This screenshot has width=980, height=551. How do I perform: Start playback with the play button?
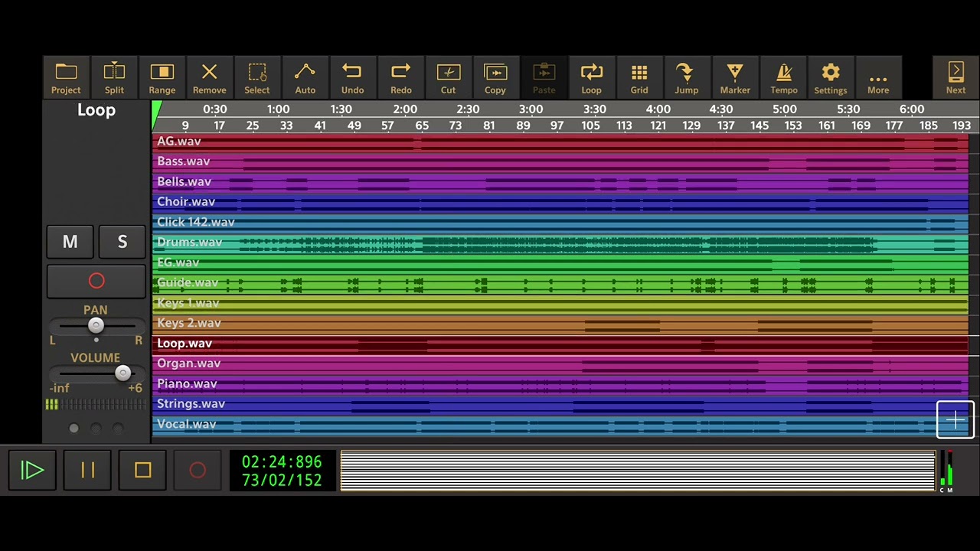click(x=32, y=470)
